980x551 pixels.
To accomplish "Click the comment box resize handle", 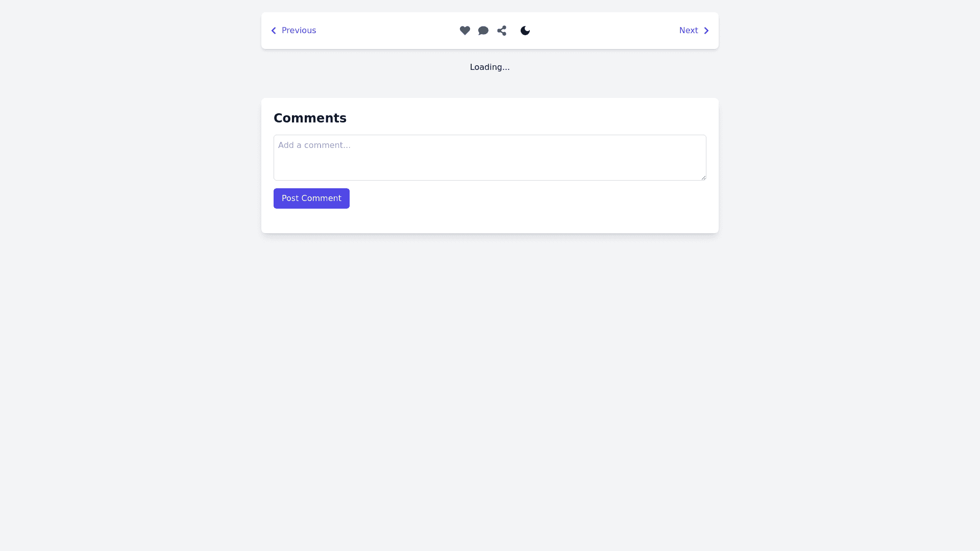I will pos(703,177).
